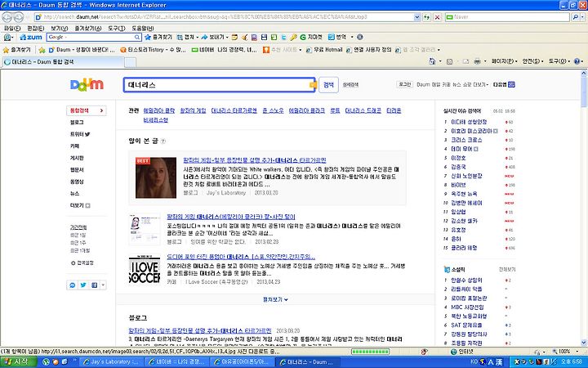Click the 상세검색 advanced search link
588x368 pixels.
(350, 85)
